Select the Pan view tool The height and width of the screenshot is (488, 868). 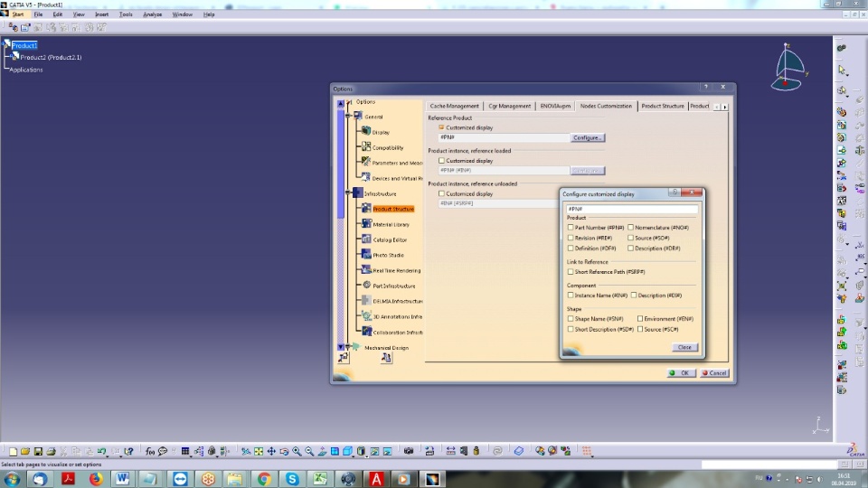[271, 452]
